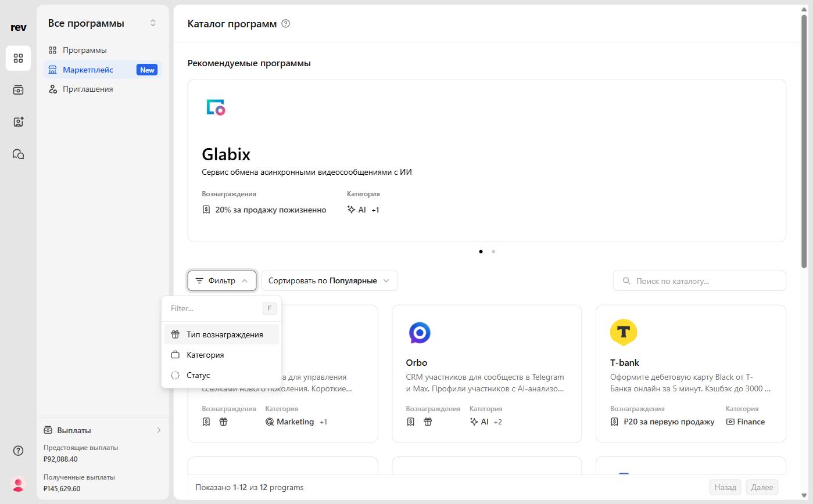The image size is (813, 504).
Task: Collapse the Фильтр dropdown button
Action: pyautogui.click(x=221, y=280)
